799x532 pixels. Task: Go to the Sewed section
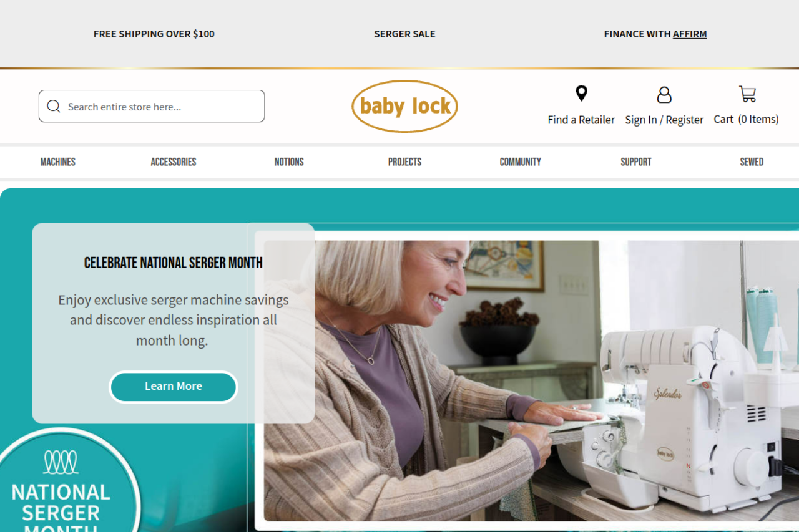coord(752,162)
